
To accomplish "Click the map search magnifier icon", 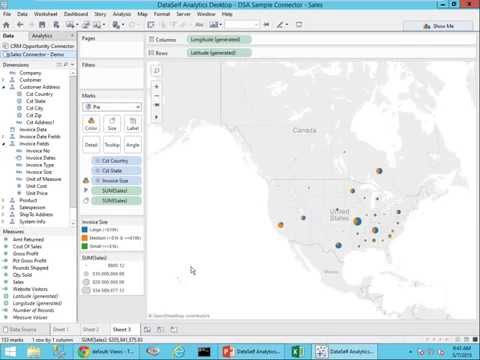I will [x=156, y=71].
